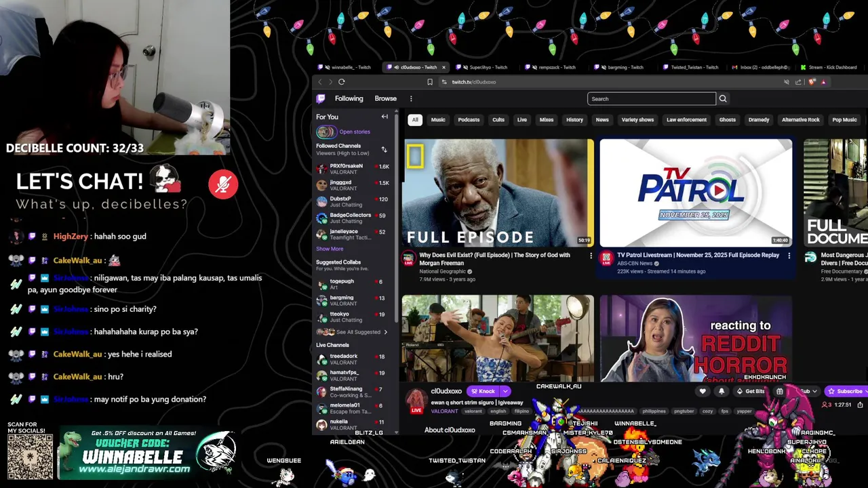Open ABS-CBN News channel avatar
This screenshot has width=868, height=488.
point(606,258)
